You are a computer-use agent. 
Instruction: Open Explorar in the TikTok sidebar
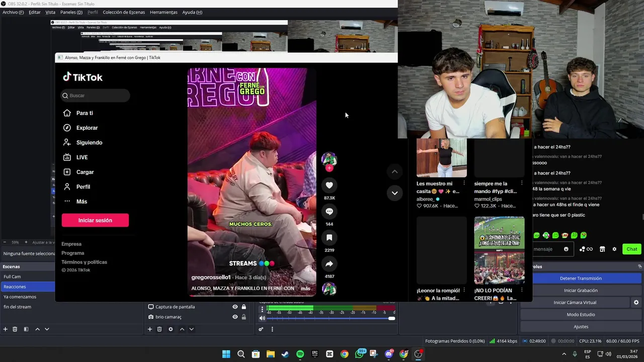click(87, 128)
